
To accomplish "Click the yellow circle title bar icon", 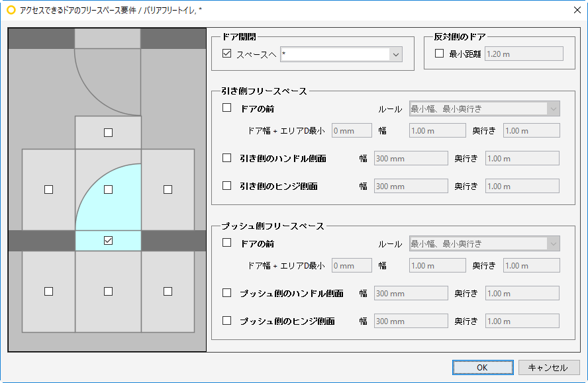I will click(x=11, y=10).
